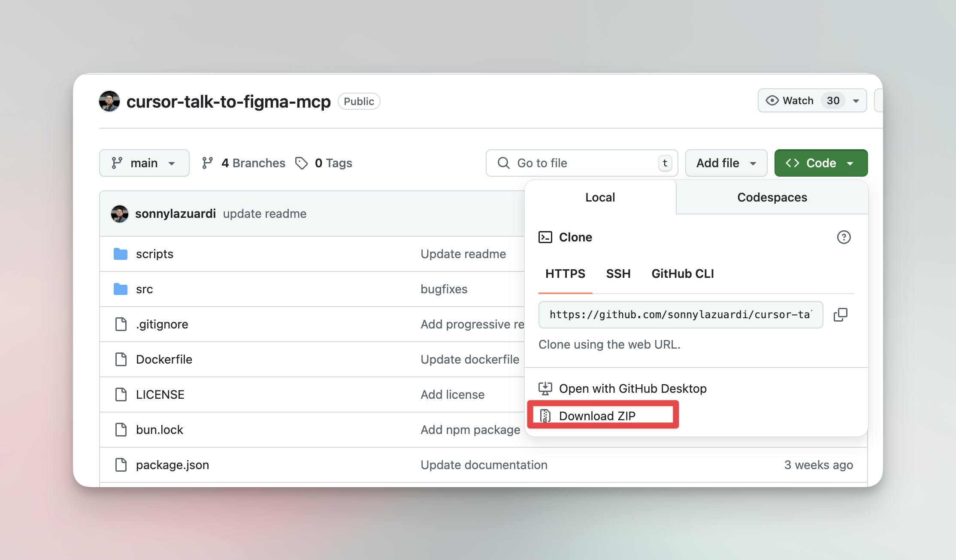Viewport: 956px width, 560px height.
Task: Open the Add file dropdown
Action: 726,163
